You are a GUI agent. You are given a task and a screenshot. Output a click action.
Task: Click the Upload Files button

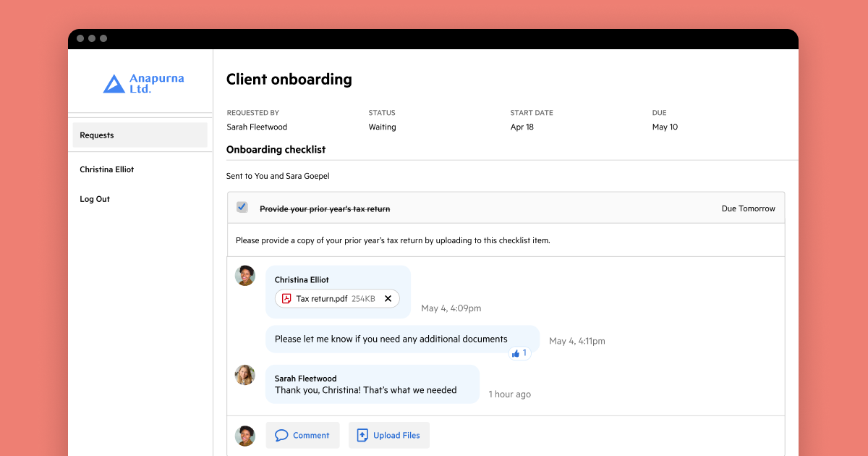point(389,435)
